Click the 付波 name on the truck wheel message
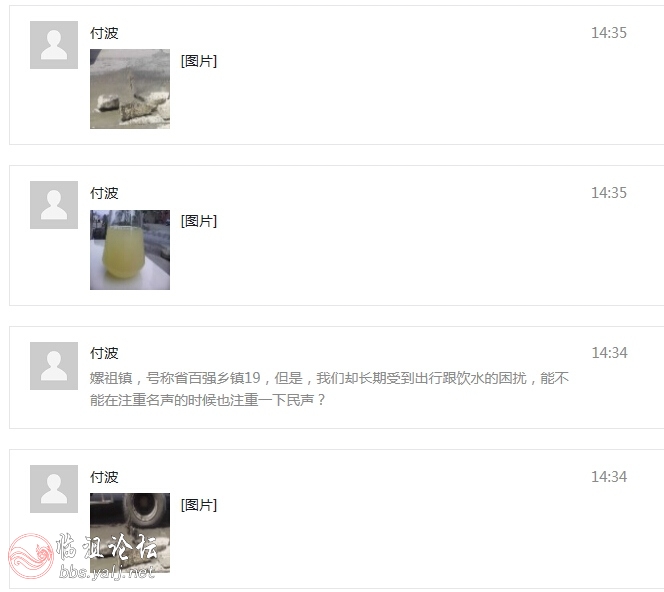Screen dimensions: 664x592 coord(104,477)
